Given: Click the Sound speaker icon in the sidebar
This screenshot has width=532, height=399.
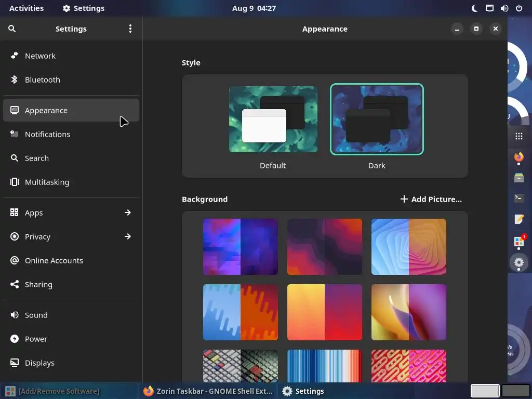Looking at the screenshot, I should [x=14, y=315].
